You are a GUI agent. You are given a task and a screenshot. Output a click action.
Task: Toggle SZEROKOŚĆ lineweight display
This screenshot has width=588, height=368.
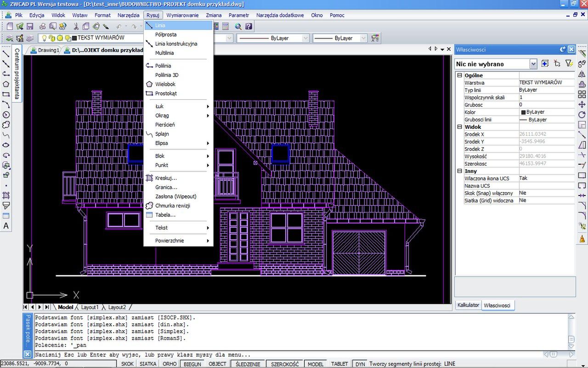click(x=285, y=364)
